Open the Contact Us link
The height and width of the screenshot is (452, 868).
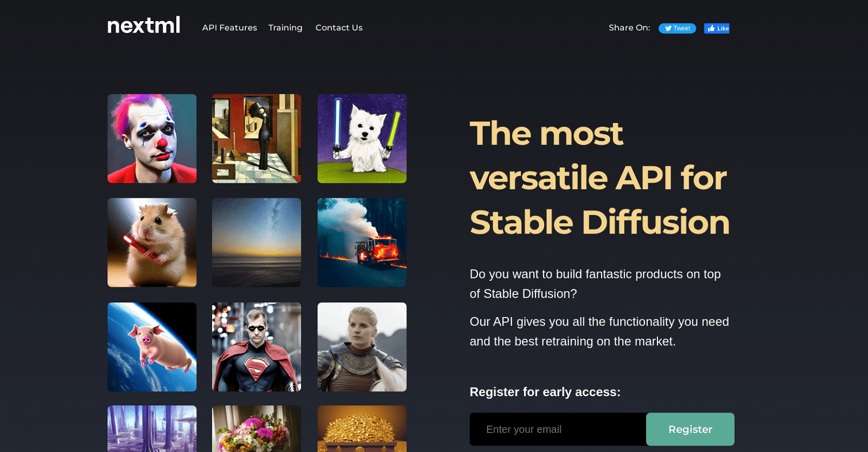pos(339,28)
